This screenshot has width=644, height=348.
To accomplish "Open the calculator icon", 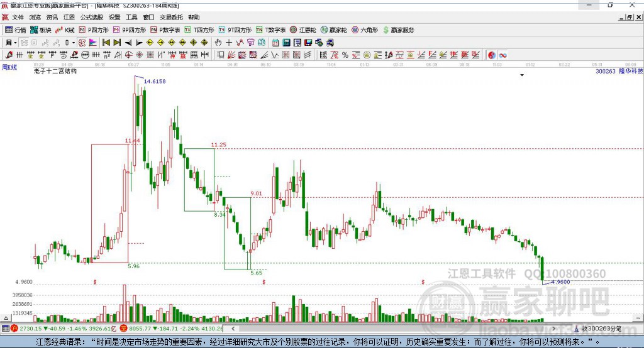I will click(286, 43).
